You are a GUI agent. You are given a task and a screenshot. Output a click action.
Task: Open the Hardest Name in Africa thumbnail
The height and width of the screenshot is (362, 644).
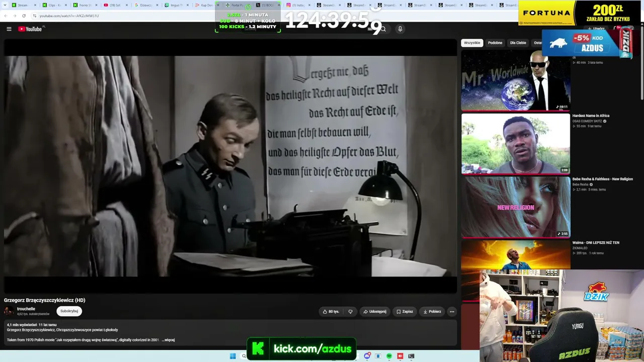click(x=516, y=143)
